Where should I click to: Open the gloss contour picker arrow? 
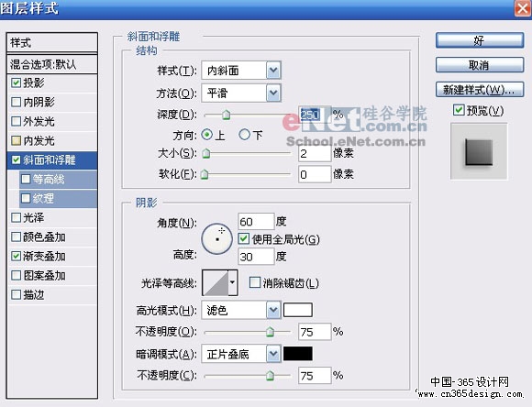(x=233, y=282)
